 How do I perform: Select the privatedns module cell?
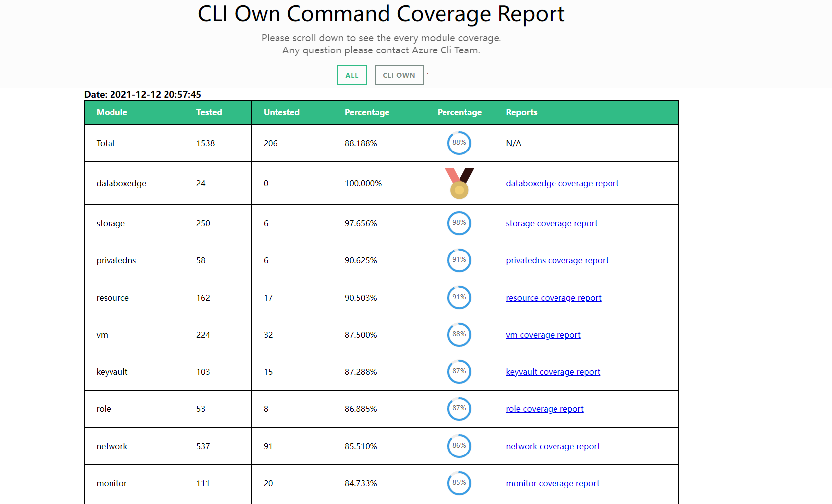(x=134, y=260)
